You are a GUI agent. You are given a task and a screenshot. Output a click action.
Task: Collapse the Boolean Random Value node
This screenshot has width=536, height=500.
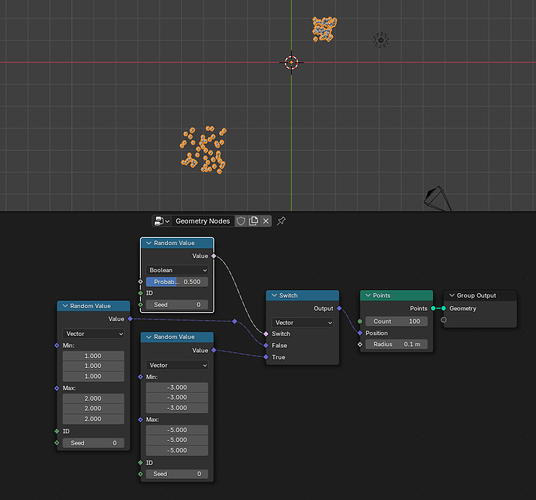click(x=149, y=243)
